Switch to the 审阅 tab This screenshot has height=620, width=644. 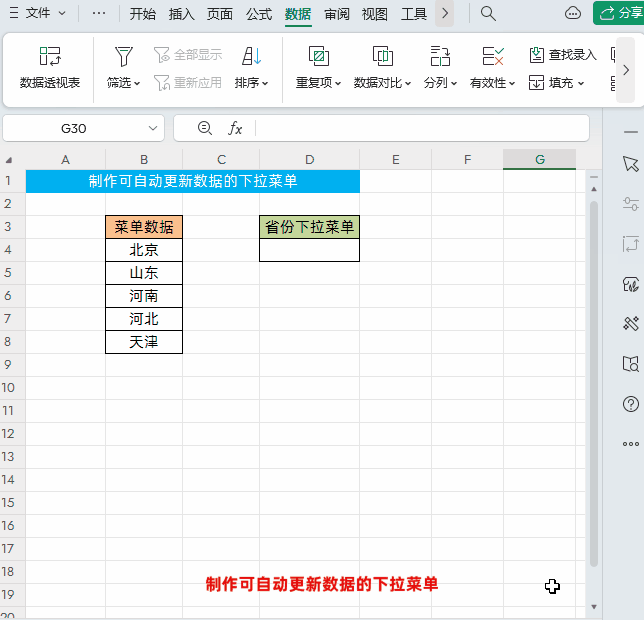click(337, 14)
